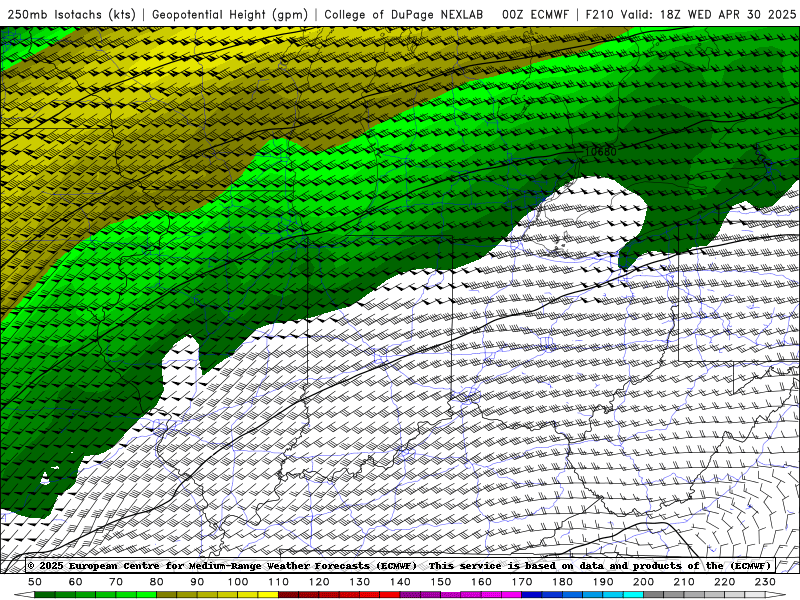Click the 160 label on the color scale
The width and height of the screenshot is (800, 600).
pos(481,582)
